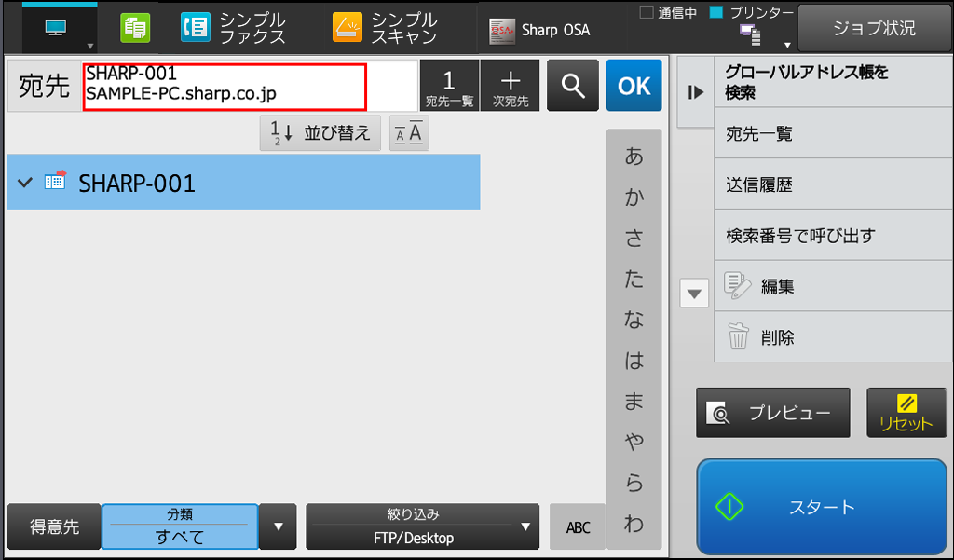Viewport: 954px width, 560px height.
Task: Launch Sharp OSA application
Action: click(539, 30)
